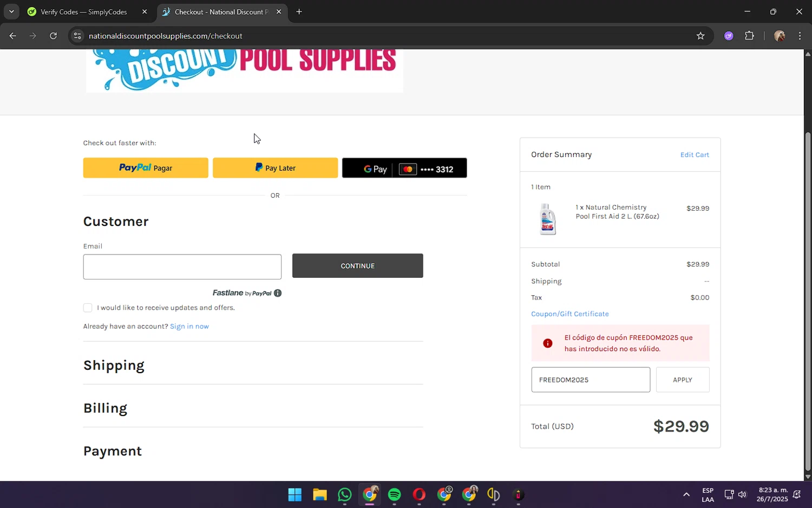
Task: Choose the PayPal Pay Later button
Action: (x=275, y=168)
